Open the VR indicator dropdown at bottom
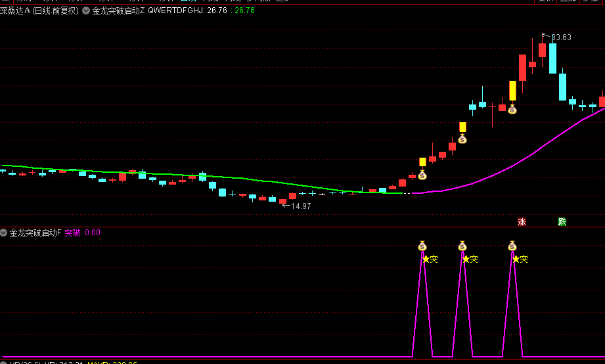This screenshot has height=364, width=605. [x=4, y=362]
